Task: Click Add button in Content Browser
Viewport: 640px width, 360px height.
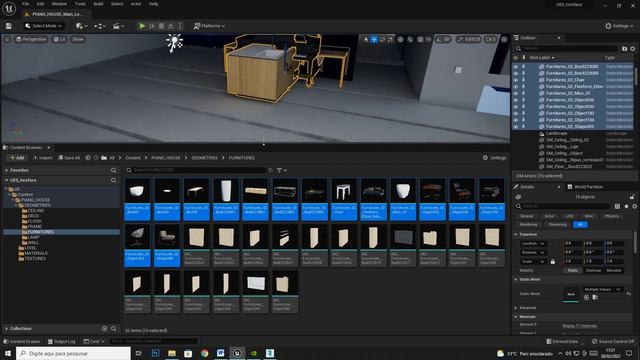Action: (x=17, y=158)
